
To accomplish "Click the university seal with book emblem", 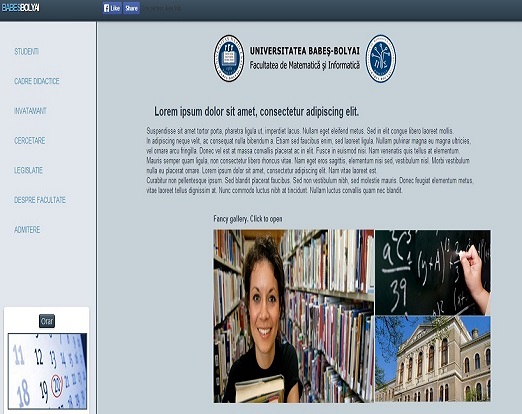I will 229,58.
